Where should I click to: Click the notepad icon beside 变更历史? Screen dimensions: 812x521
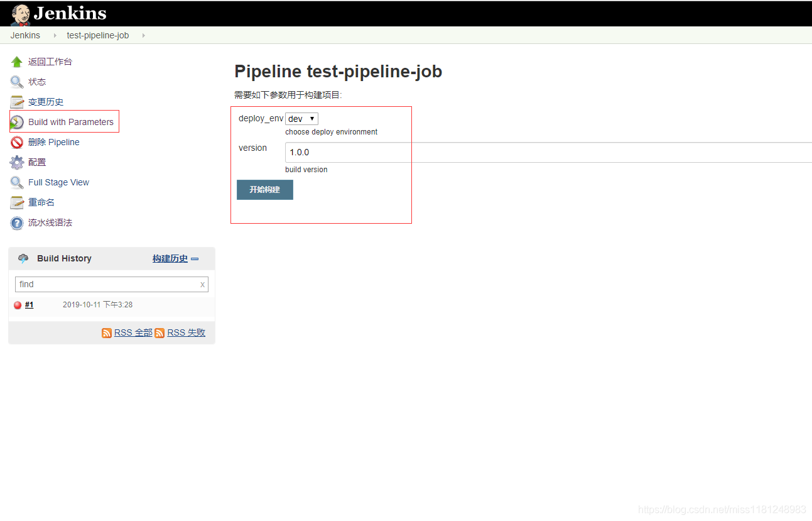pyautogui.click(x=17, y=102)
